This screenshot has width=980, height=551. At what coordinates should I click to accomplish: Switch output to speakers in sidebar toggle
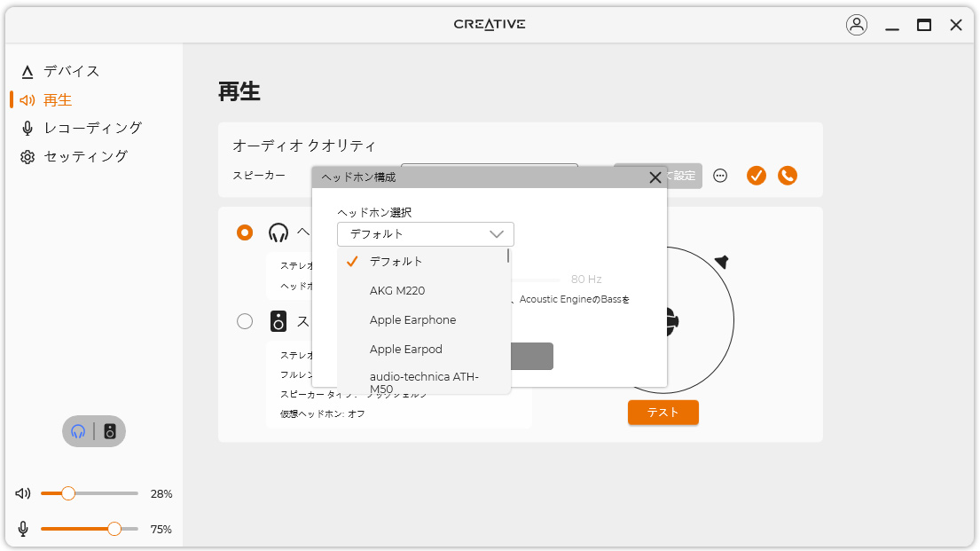(110, 431)
